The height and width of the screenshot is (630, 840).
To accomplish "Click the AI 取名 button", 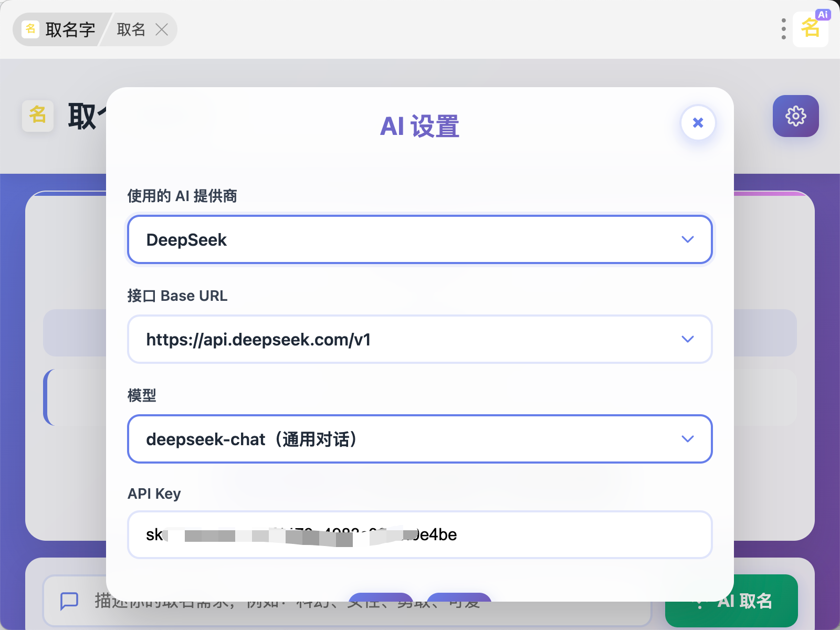I will click(x=731, y=601).
